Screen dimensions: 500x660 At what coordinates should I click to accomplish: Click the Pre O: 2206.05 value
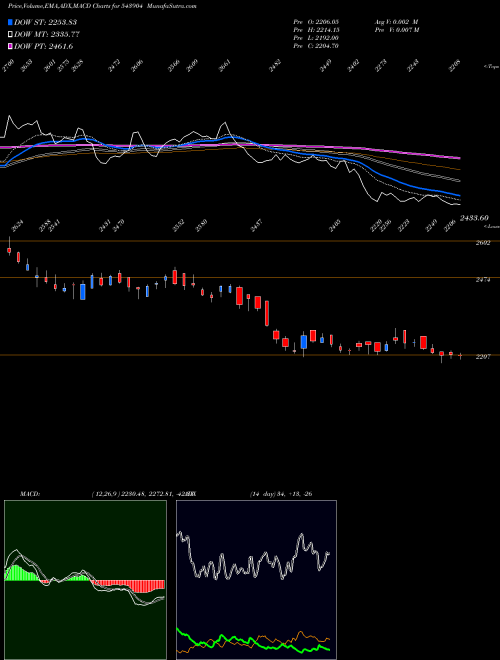pyautogui.click(x=316, y=21)
